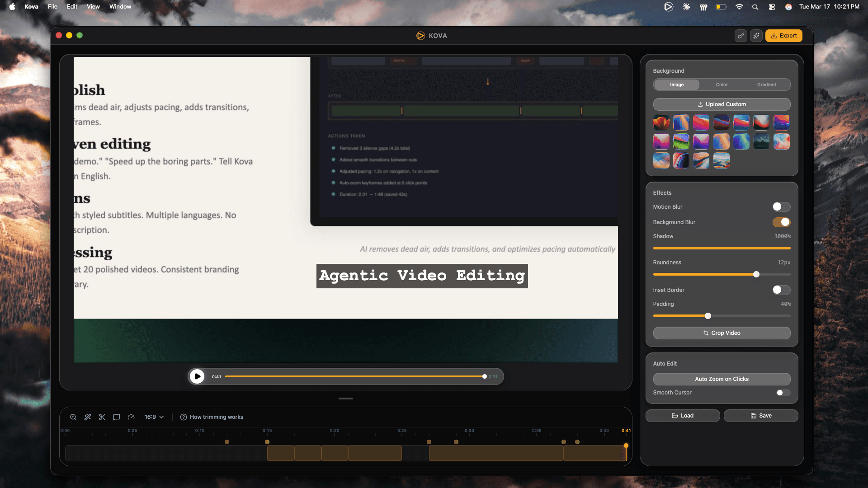Turn on Inset Border
Viewport: 868px width, 488px height.
tap(781, 290)
